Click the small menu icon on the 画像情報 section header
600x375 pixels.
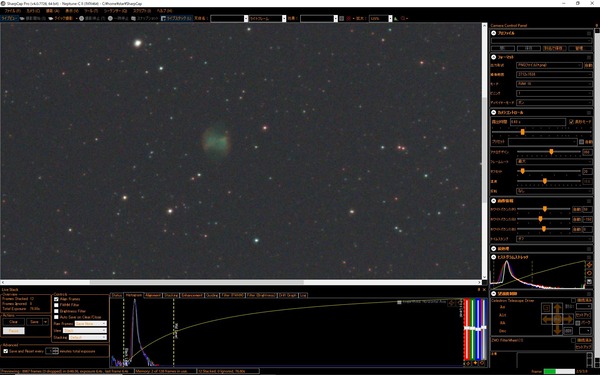click(x=589, y=201)
